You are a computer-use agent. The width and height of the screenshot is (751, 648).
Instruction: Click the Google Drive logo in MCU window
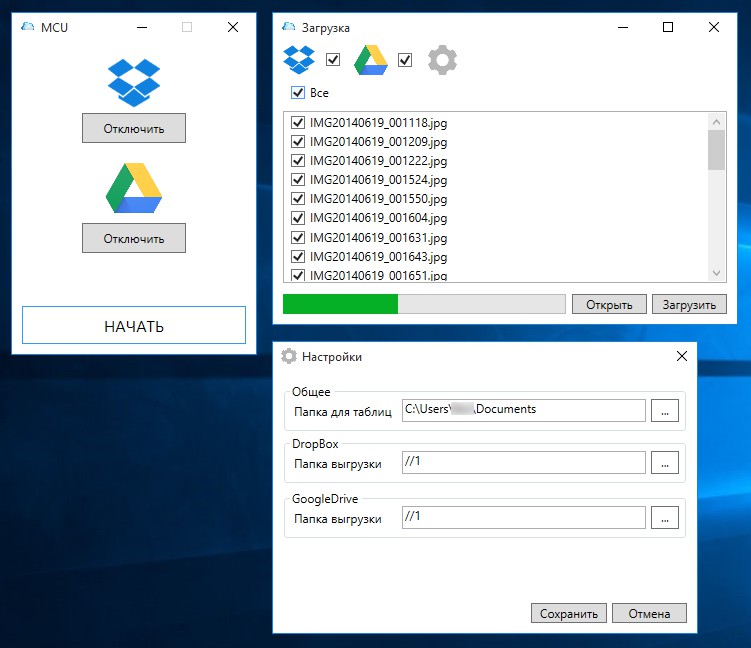click(x=134, y=188)
